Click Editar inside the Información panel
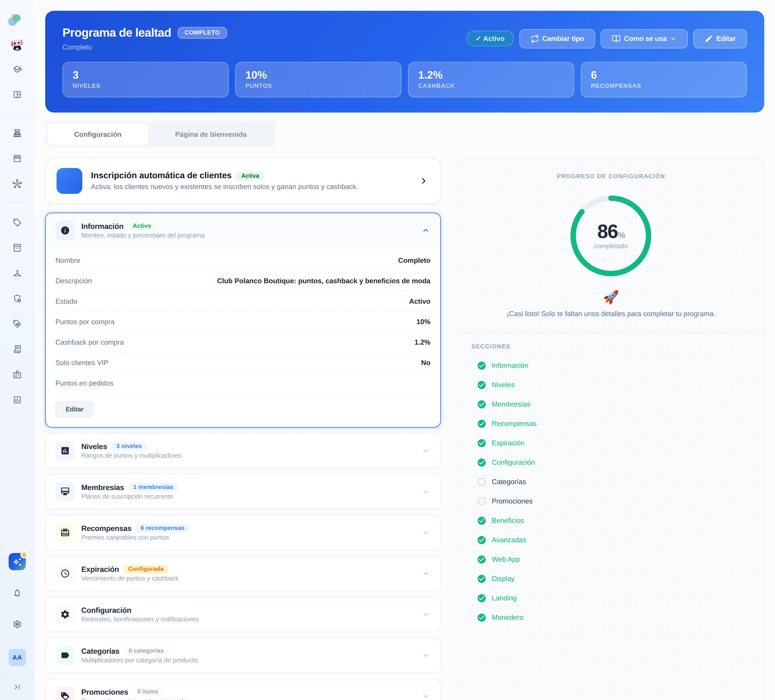The image size is (775, 700). (x=75, y=409)
